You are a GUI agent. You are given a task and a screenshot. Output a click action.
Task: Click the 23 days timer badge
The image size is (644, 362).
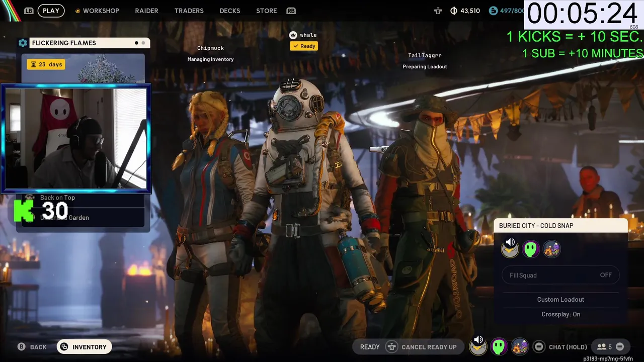click(x=46, y=64)
